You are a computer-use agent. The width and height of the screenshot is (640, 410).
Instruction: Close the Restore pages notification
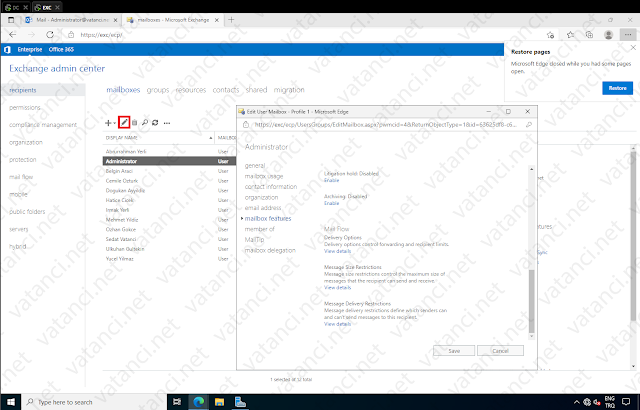pos(633,48)
